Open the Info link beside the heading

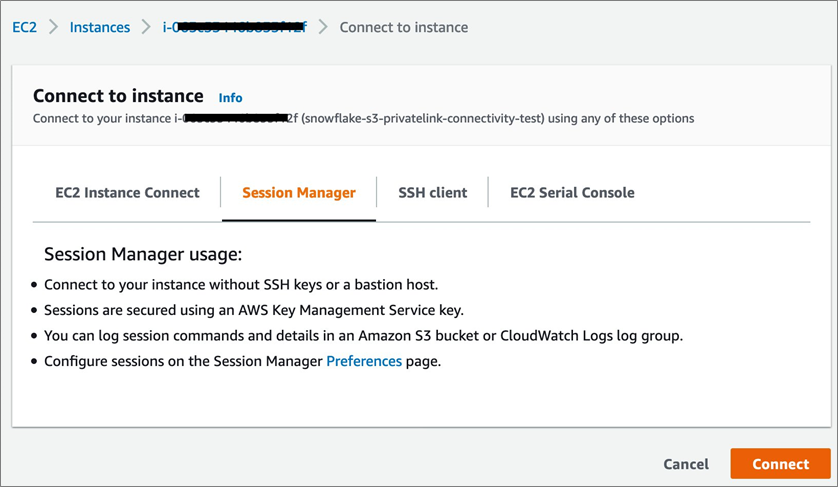[230, 97]
